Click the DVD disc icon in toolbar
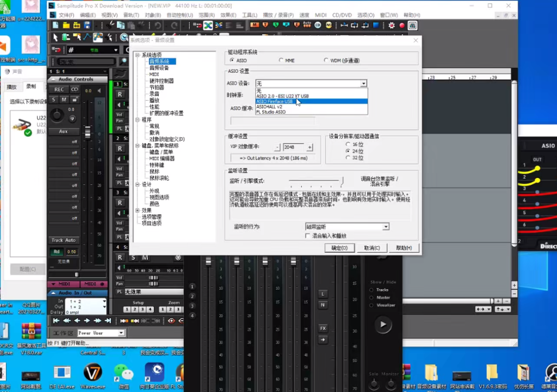Screen dimensions: 557x392 coord(329,25)
